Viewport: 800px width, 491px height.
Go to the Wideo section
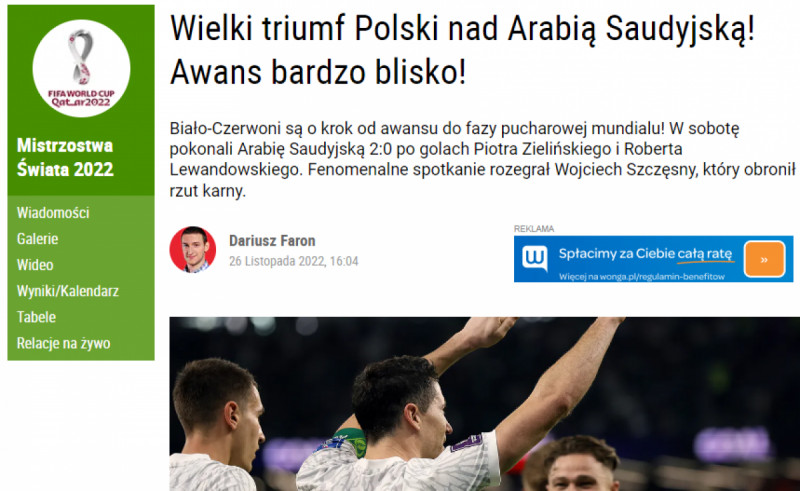click(x=35, y=265)
